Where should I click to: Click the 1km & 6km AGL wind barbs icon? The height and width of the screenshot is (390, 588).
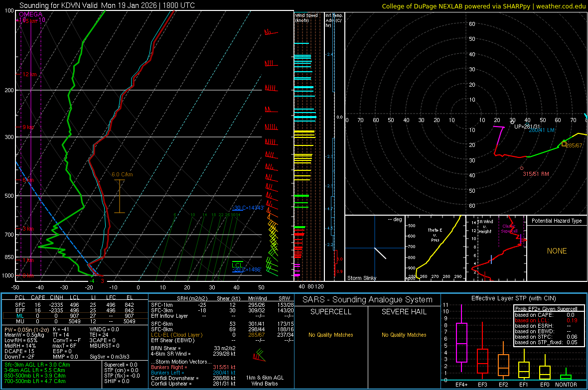[259, 355]
